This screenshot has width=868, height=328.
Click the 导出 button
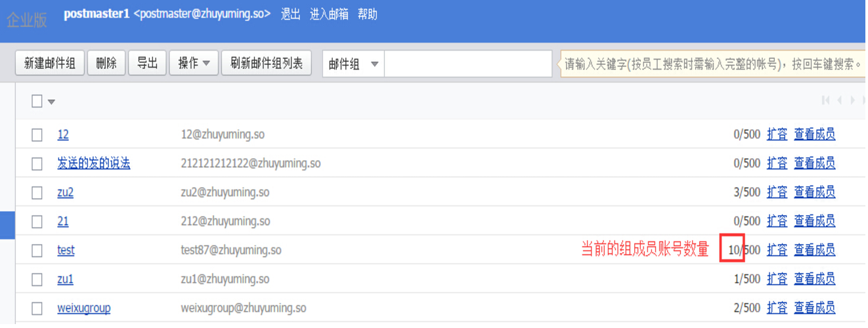click(x=147, y=64)
